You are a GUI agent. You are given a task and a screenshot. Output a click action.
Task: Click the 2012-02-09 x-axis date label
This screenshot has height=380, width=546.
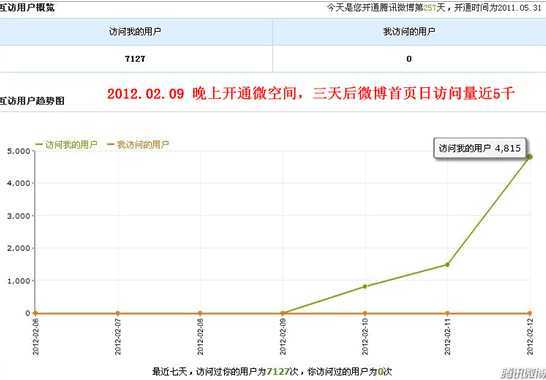[283, 337]
